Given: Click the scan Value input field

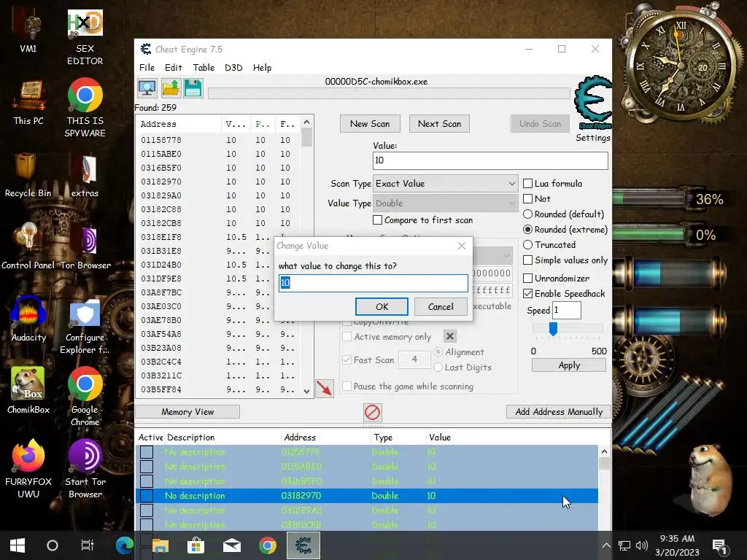Looking at the screenshot, I should 490,160.
